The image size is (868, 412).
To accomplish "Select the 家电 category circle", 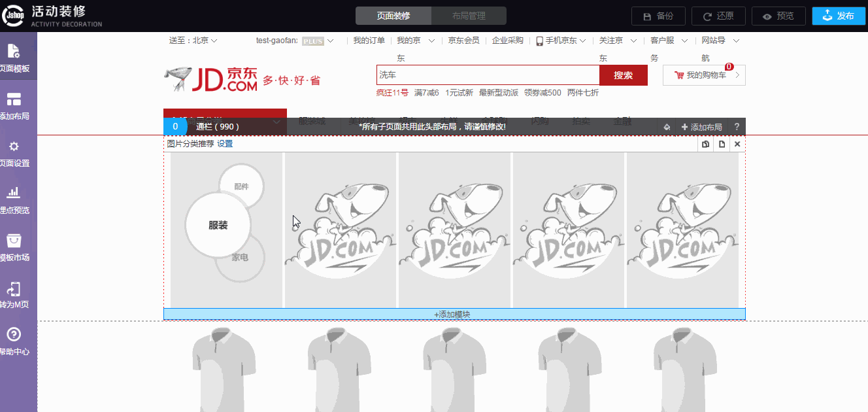I will (240, 258).
